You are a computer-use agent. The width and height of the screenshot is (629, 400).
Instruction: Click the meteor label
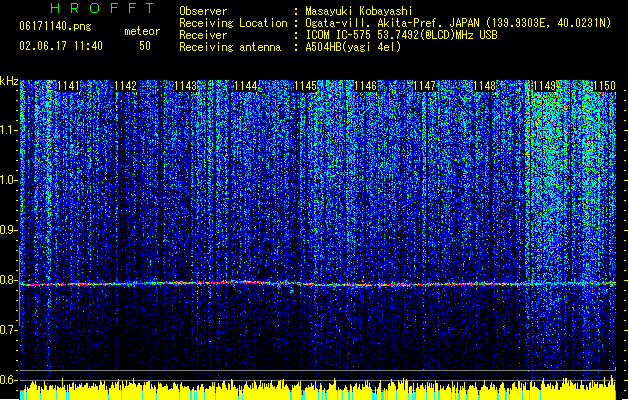pyautogui.click(x=142, y=31)
